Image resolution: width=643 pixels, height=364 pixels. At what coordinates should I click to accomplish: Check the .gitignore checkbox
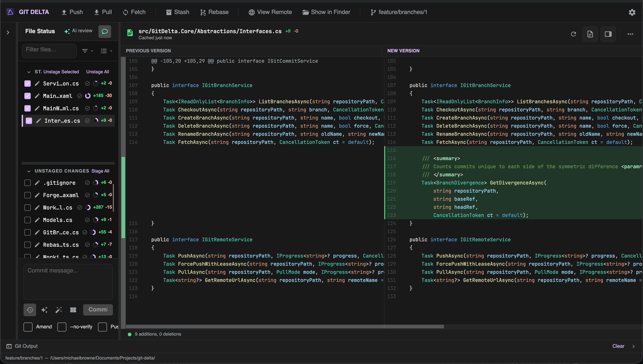pyautogui.click(x=28, y=183)
